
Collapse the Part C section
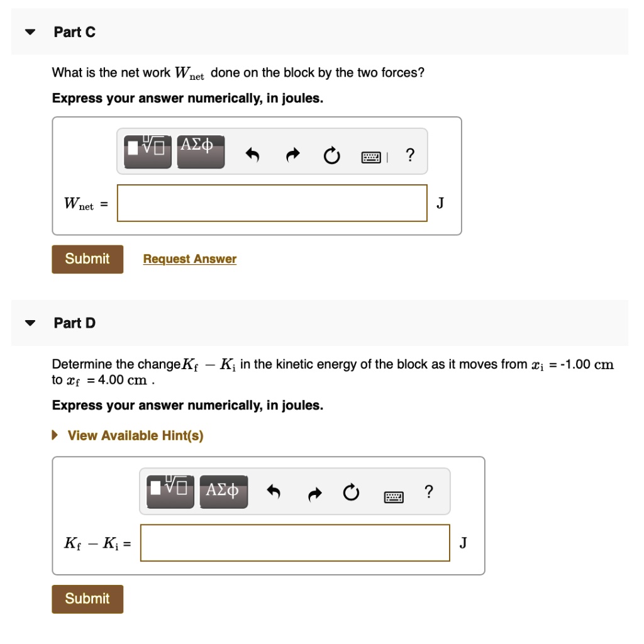[30, 32]
